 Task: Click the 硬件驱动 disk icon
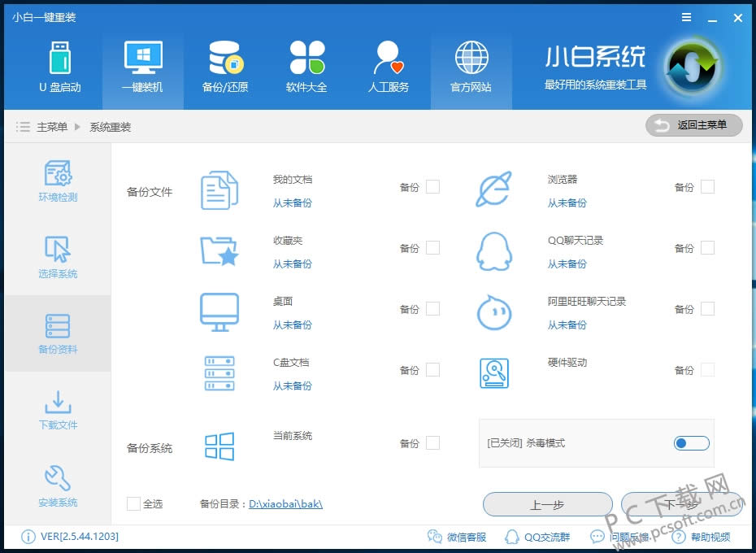coord(494,373)
